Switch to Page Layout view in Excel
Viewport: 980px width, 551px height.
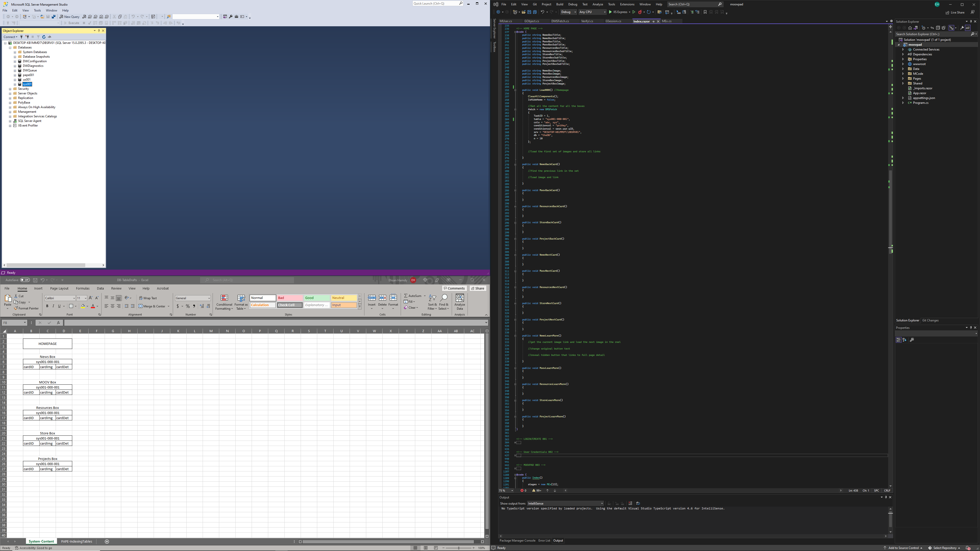(x=425, y=548)
